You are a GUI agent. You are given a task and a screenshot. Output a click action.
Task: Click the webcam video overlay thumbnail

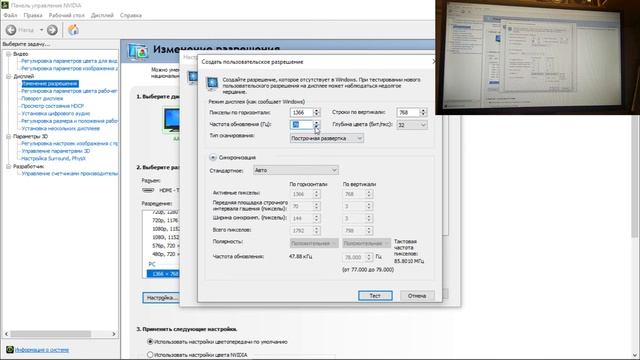(538, 57)
